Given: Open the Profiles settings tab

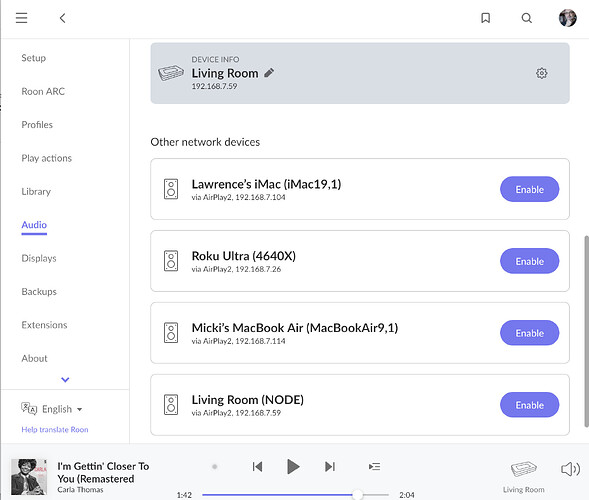Looking at the screenshot, I should (x=37, y=125).
